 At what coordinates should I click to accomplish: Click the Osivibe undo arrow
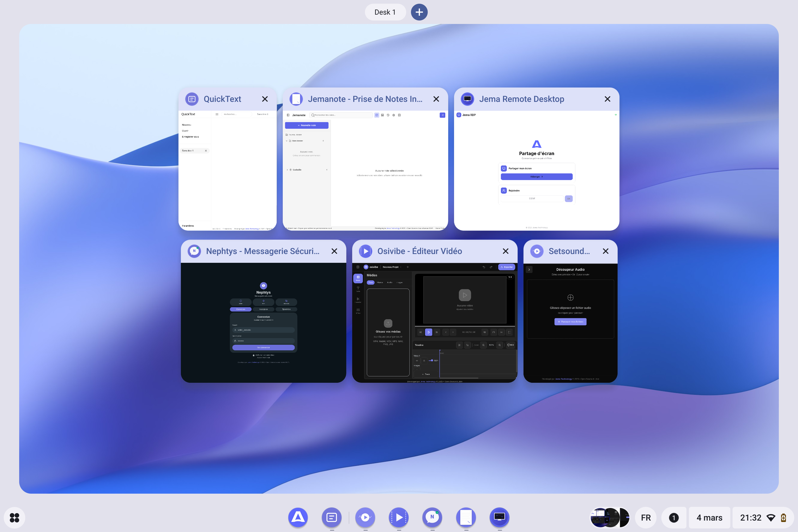[484, 267]
